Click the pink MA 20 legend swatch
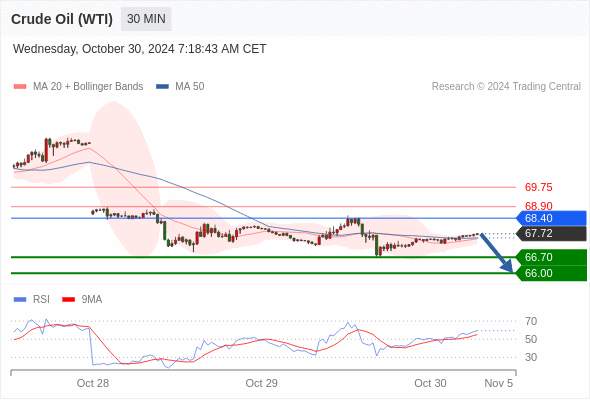The width and height of the screenshot is (590, 400). [x=20, y=87]
